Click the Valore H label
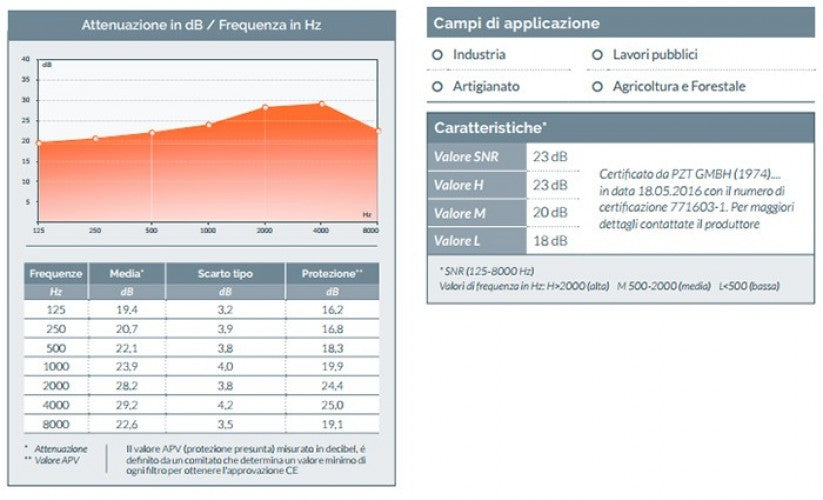 point(459,185)
